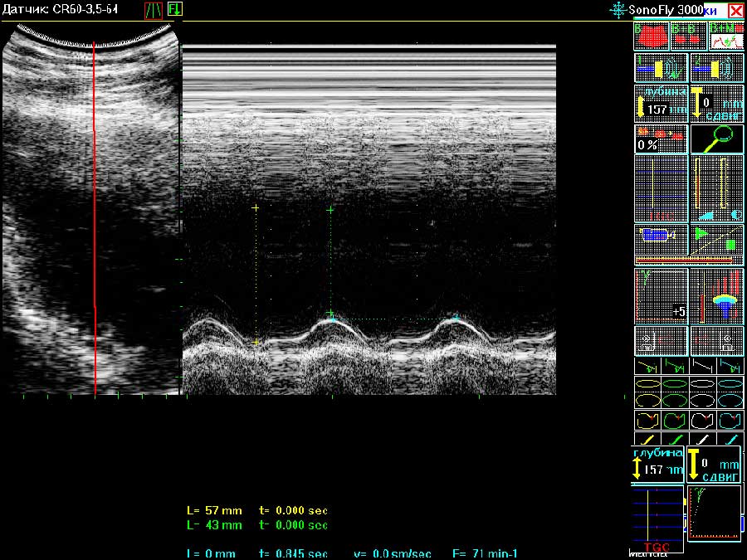Choose the white line distance tool
Screen dimensions: 747x560
coord(702,439)
